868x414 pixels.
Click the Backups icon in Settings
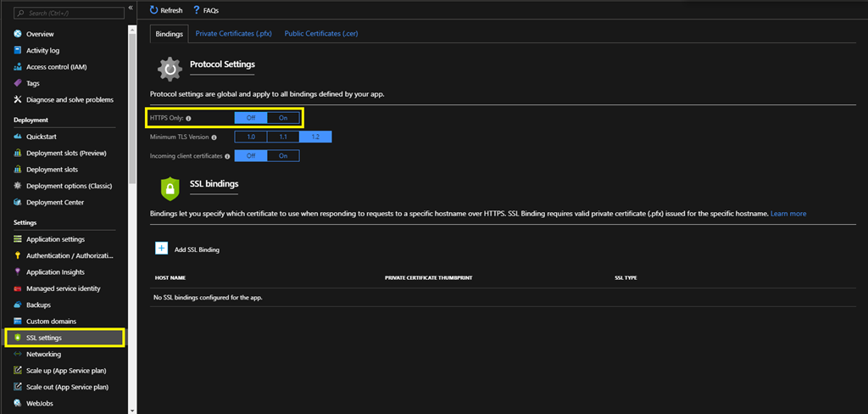tap(17, 305)
